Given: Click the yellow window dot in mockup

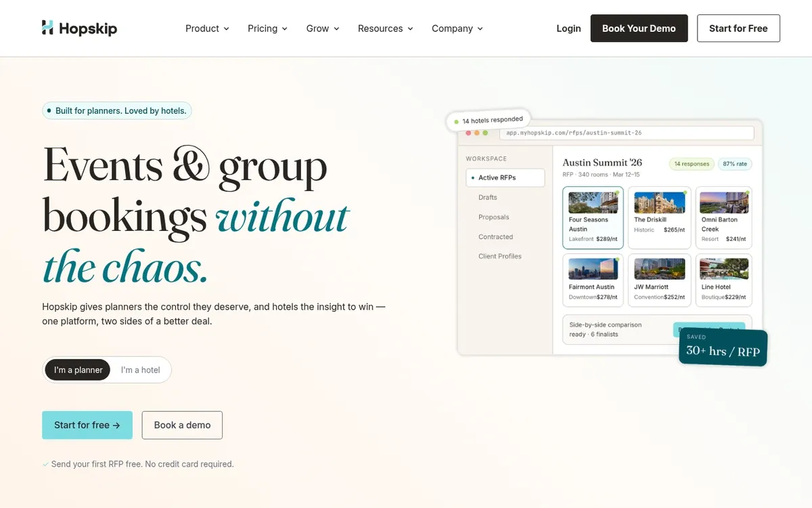Looking at the screenshot, I should [x=476, y=133].
